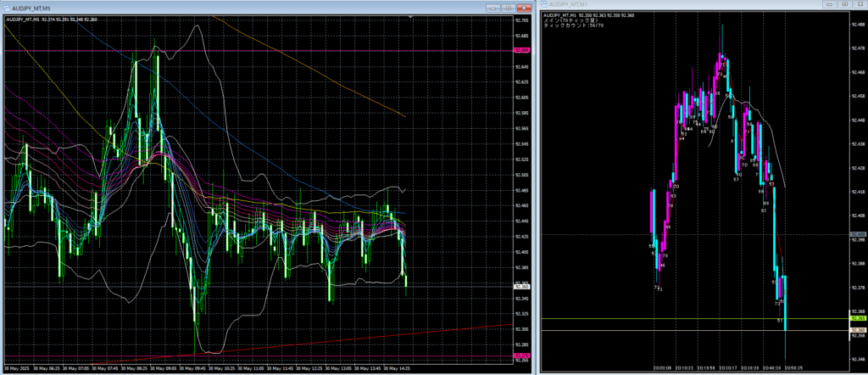This screenshot has width=868, height=375.
Task: Click the 92.585 value on M5 price scale
Action: 522,113
